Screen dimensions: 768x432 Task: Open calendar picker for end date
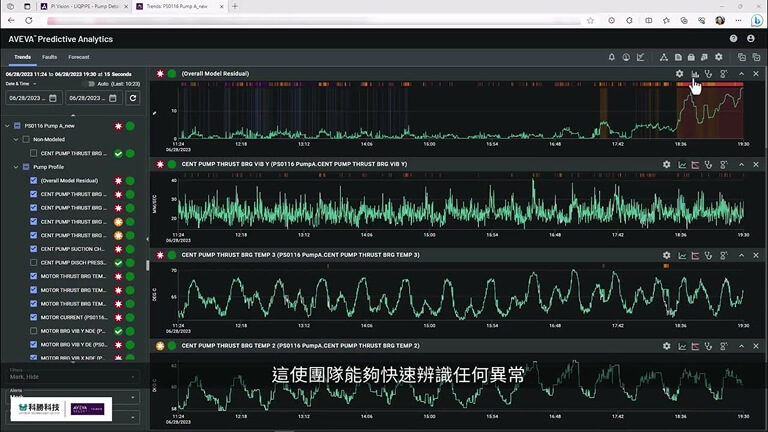pyautogui.click(x=113, y=98)
